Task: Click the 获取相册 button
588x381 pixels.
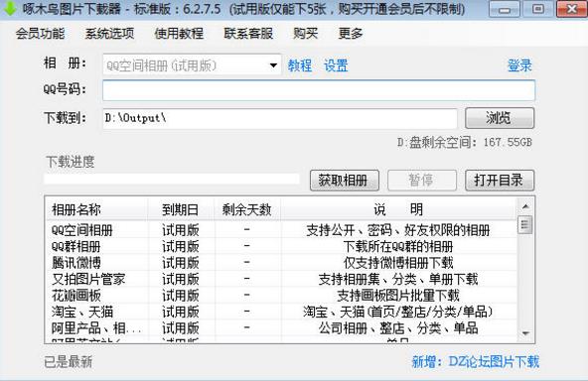Action: (345, 181)
